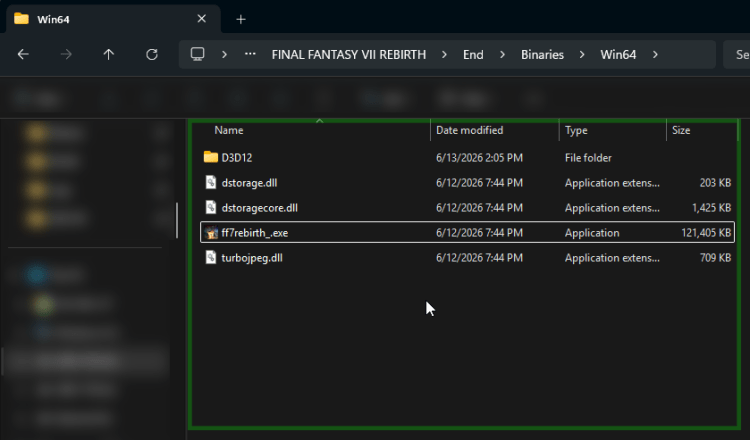
Task: Select the D3D12 folder icon
Action: click(x=210, y=157)
